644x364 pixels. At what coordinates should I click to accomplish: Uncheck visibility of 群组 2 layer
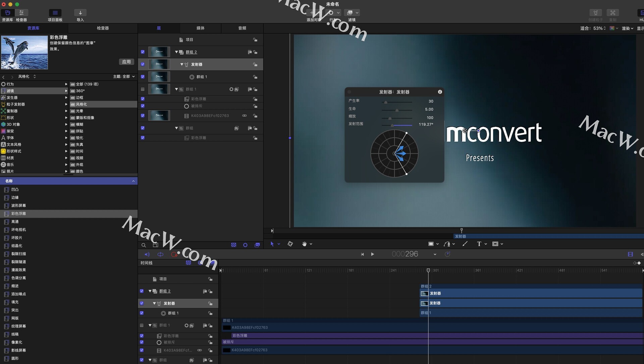pos(143,52)
